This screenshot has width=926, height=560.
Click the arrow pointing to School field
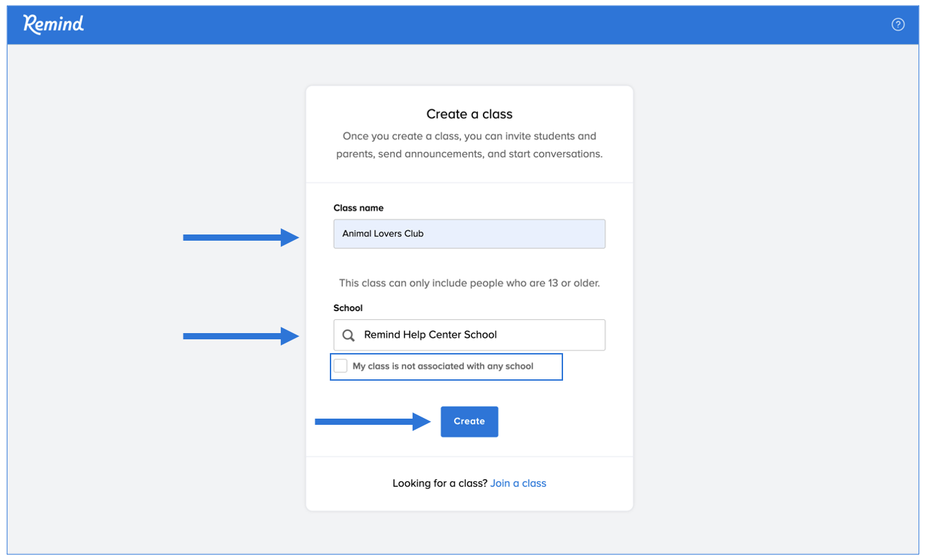coord(240,337)
